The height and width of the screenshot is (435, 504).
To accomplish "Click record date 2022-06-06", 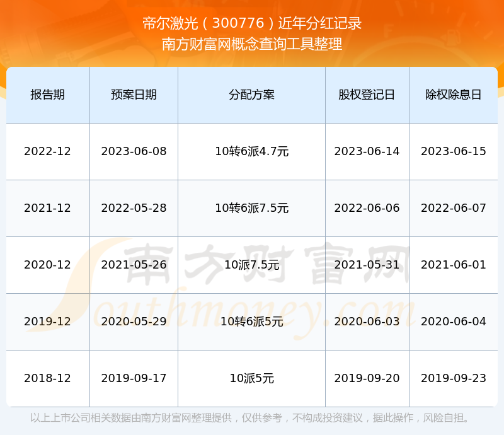I will (x=367, y=208).
